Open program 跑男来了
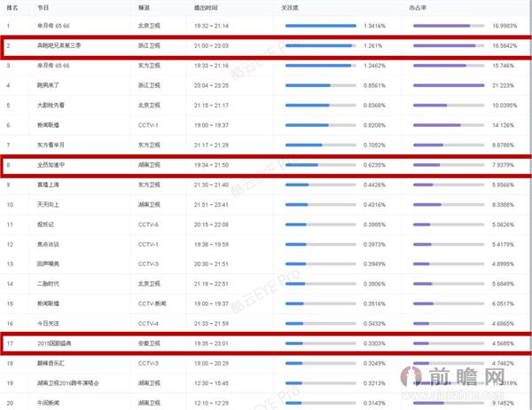 tap(48, 85)
